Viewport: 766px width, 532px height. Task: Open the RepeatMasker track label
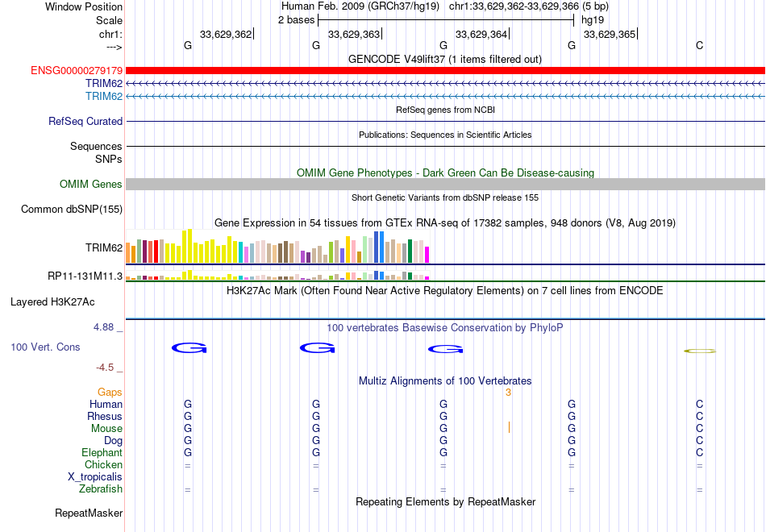(89, 513)
